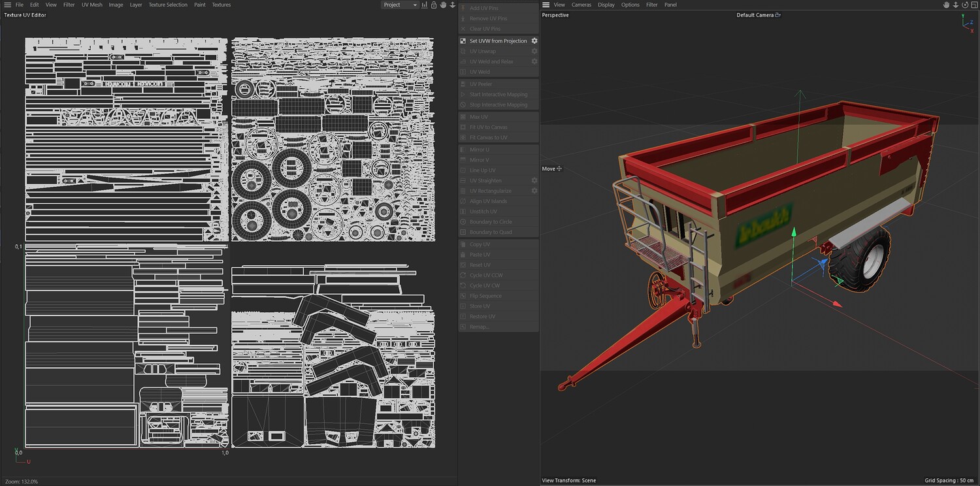This screenshot has height=486, width=980.
Task: Open the Layer menu in UV editor
Action: click(x=136, y=5)
